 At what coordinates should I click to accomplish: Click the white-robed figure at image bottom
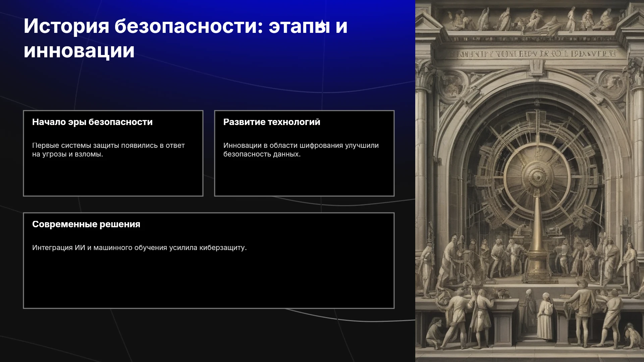tap(545, 317)
